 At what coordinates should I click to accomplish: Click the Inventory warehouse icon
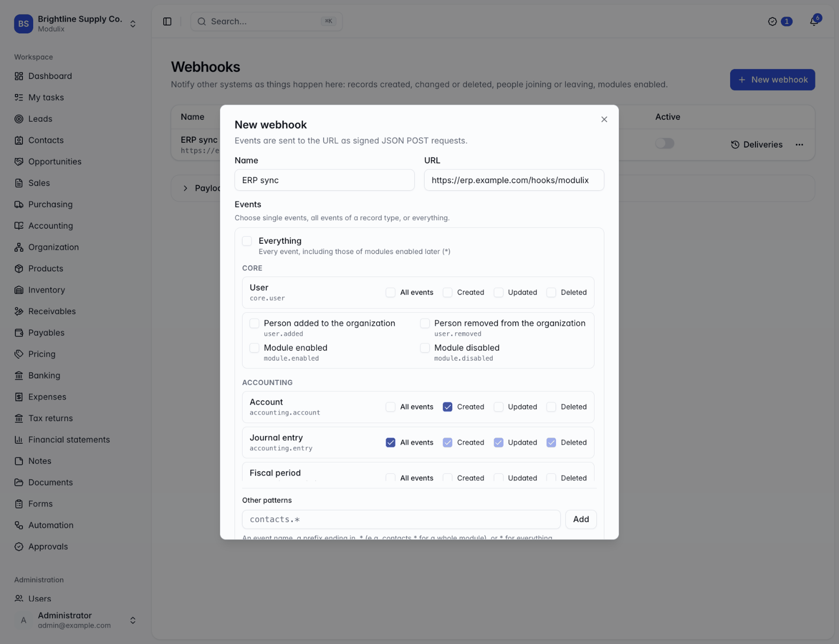(x=19, y=290)
